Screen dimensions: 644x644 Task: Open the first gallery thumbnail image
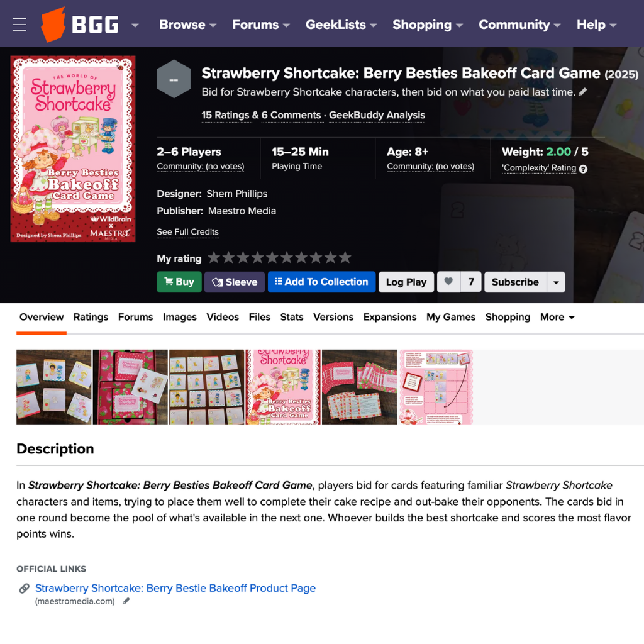pos(54,387)
